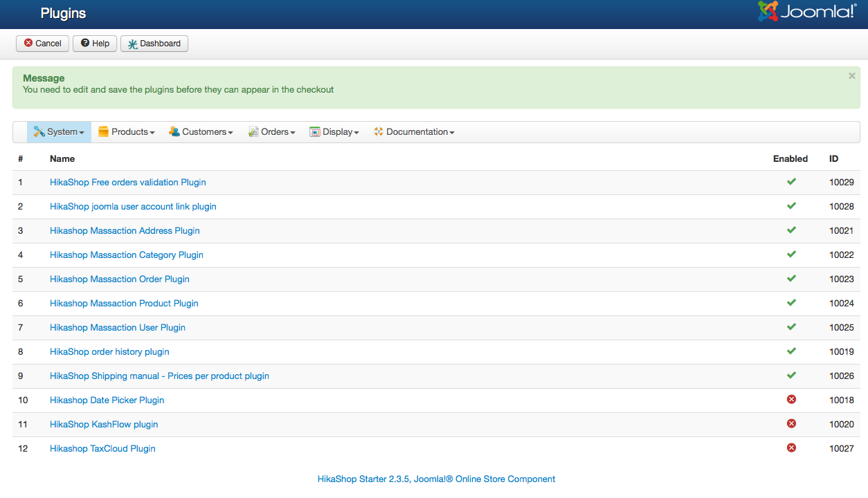Disable Hikashop Massaction Order Plugin
The width and height of the screenshot is (868, 498).
(x=791, y=279)
